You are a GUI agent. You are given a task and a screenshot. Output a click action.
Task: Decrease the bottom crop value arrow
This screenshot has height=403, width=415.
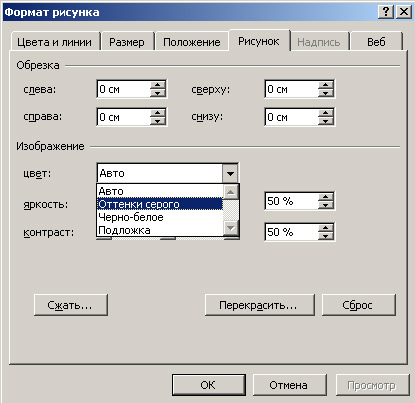[326, 121]
